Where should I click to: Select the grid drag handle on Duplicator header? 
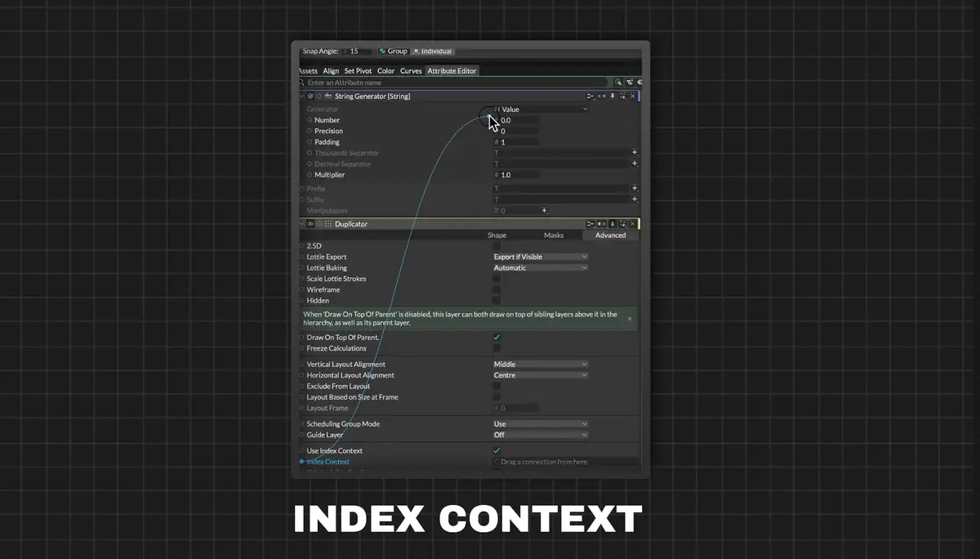(x=327, y=223)
